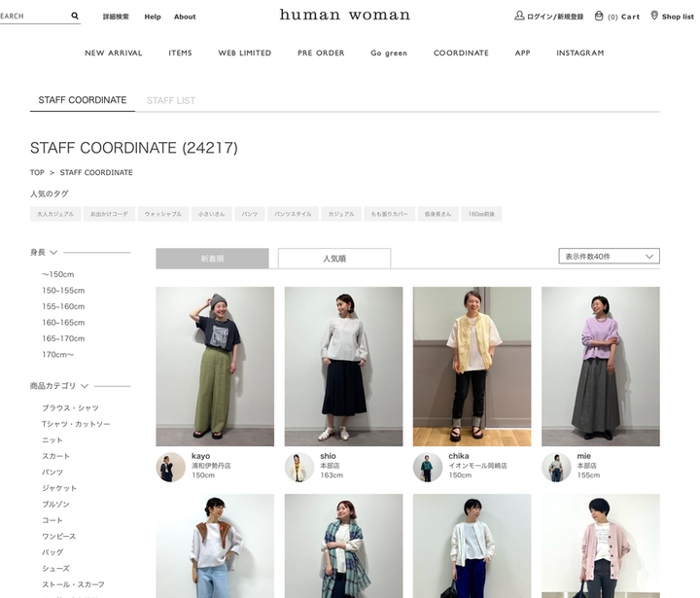
Task: Filter by height 155~160cm
Action: pos(63,306)
